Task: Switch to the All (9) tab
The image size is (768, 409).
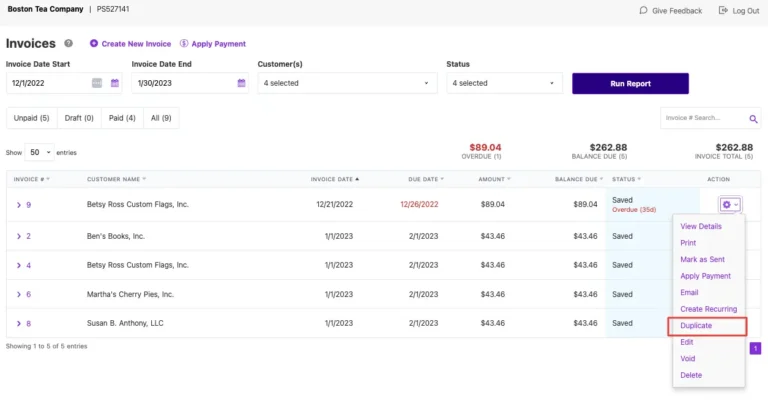Action: coord(161,118)
